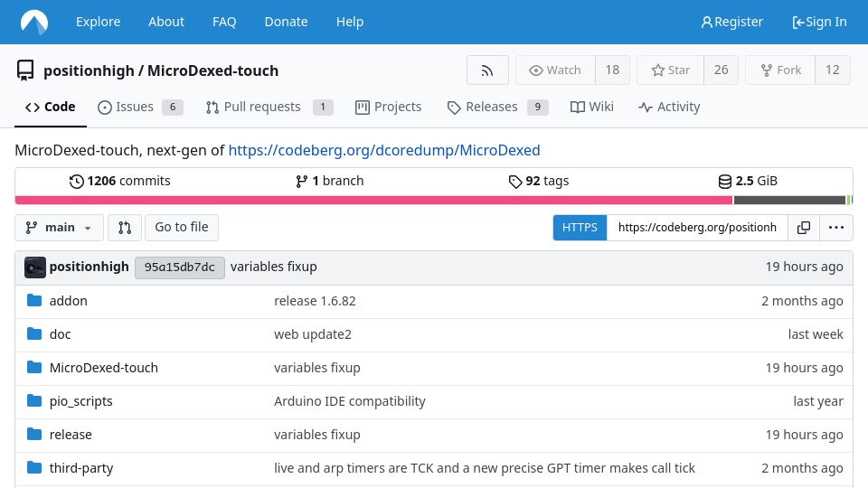Viewport: 868px width, 488px height.
Task: Click latest commit message variables fixup in header
Action: point(273,267)
